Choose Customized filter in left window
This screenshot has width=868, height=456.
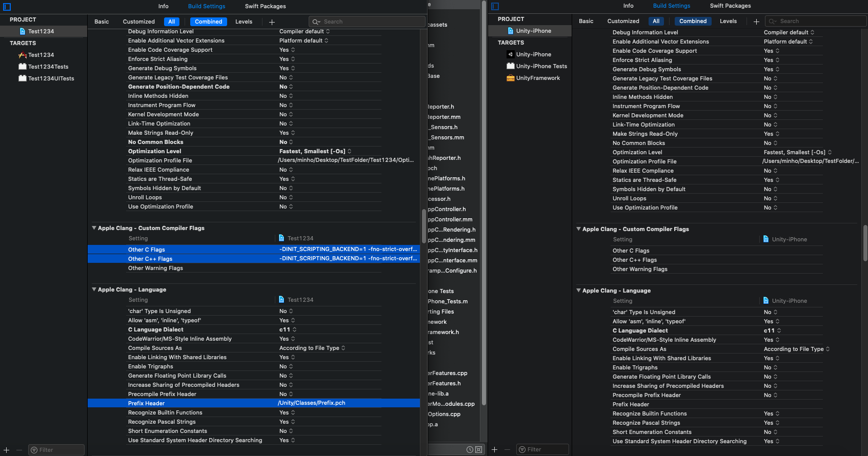click(139, 22)
